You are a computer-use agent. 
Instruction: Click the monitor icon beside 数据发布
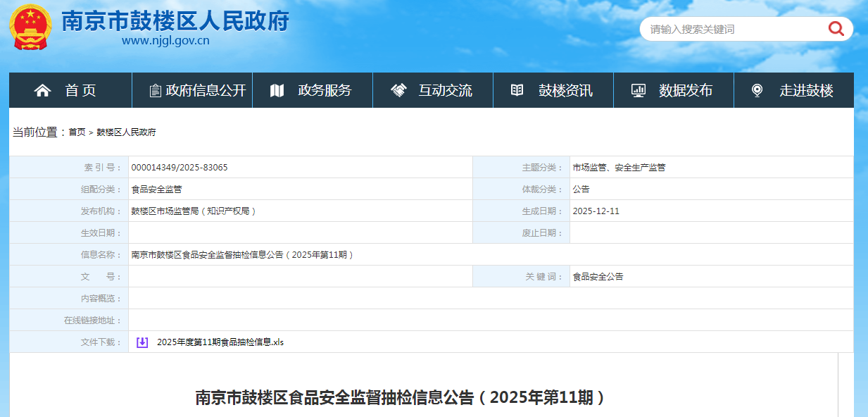639,90
